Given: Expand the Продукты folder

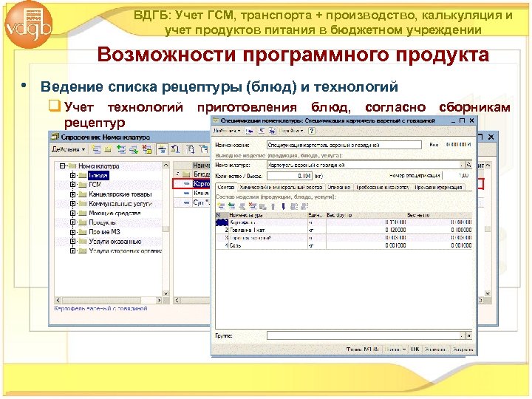Looking at the screenshot, I should pos(72,222).
